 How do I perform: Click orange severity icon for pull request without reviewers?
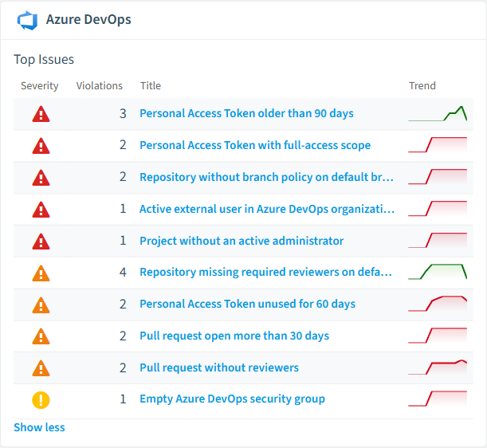coord(41,368)
